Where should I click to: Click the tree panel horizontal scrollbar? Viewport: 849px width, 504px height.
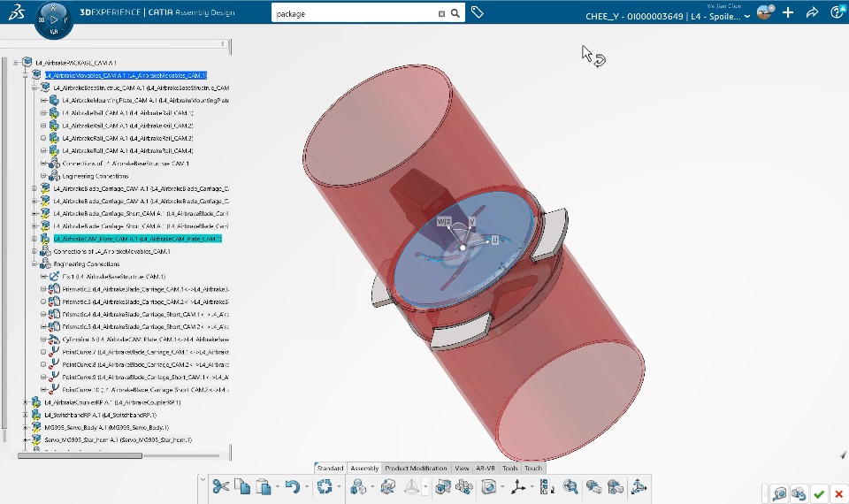point(80,456)
